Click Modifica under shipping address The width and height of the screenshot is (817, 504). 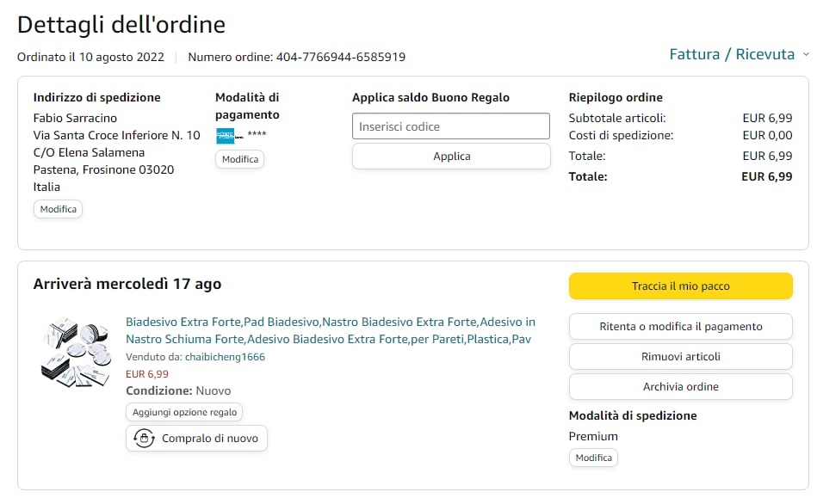click(x=58, y=209)
